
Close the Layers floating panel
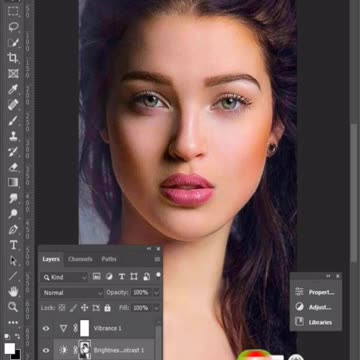click(x=158, y=249)
